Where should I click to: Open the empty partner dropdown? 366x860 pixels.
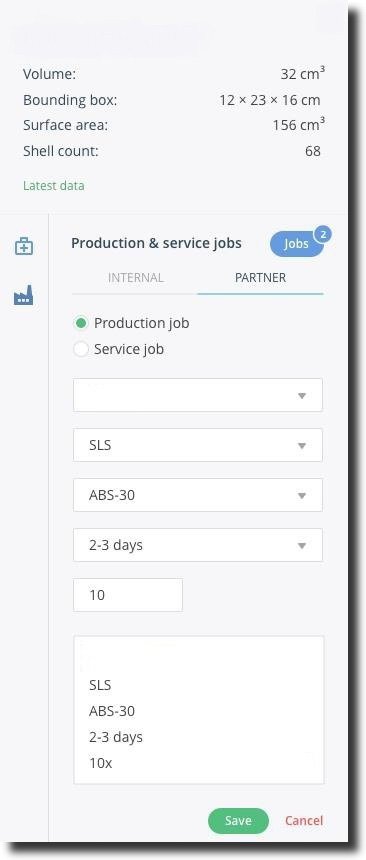[x=198, y=395]
